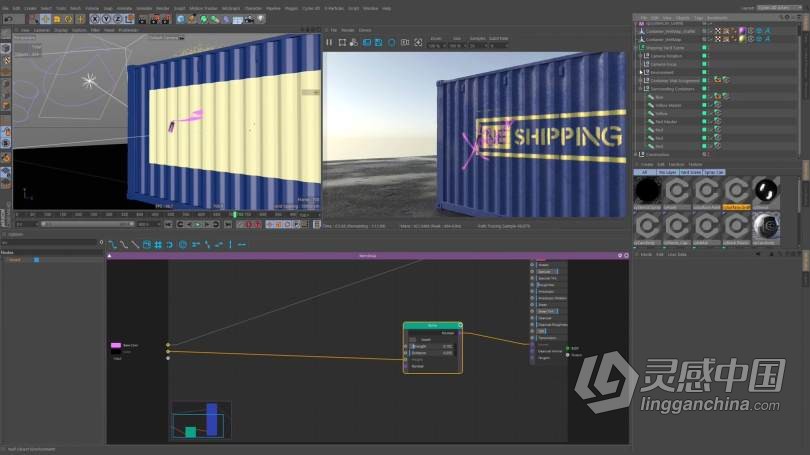This screenshot has width=810, height=455.
Task: Switch to the No Layer materials tab
Action: pyautogui.click(x=667, y=172)
